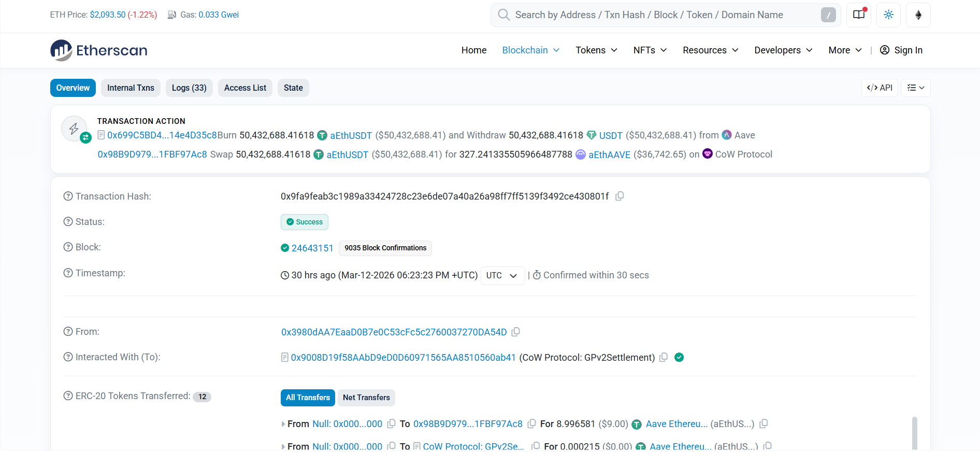
Task: Click the 0.033 Gwei gas link
Action: click(219, 15)
